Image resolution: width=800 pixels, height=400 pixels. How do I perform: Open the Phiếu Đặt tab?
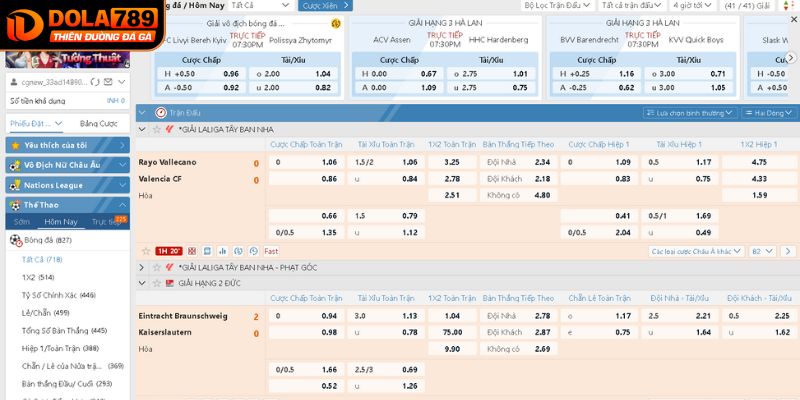(x=36, y=123)
